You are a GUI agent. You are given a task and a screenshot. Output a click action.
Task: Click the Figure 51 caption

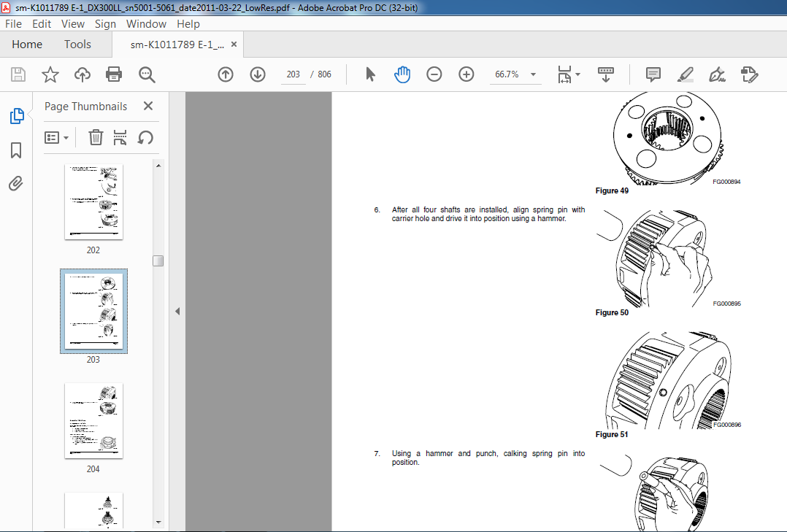tap(611, 435)
